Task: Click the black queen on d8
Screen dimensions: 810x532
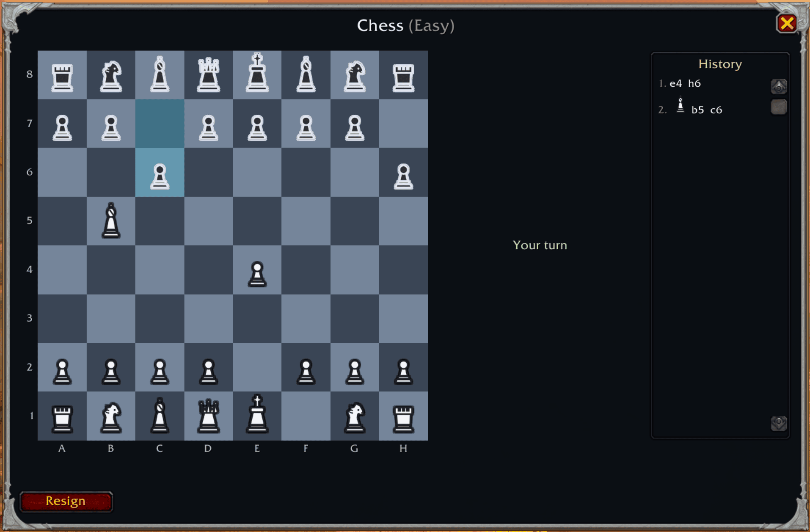Action: [x=208, y=75]
